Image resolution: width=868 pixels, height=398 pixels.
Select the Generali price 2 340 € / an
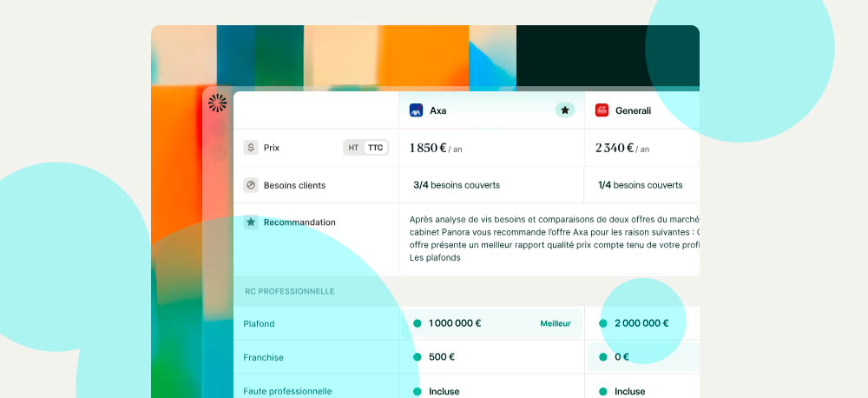tap(622, 148)
